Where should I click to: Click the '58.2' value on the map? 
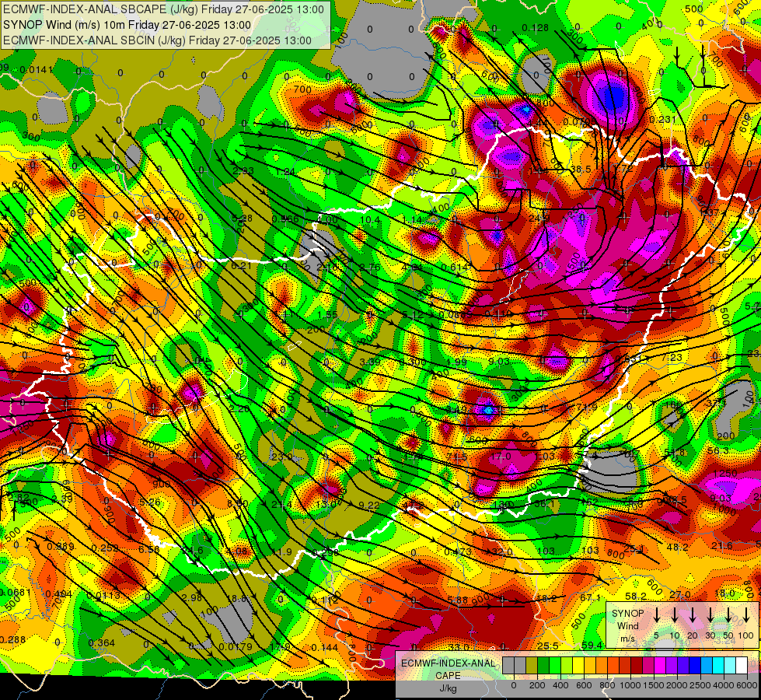[636, 596]
